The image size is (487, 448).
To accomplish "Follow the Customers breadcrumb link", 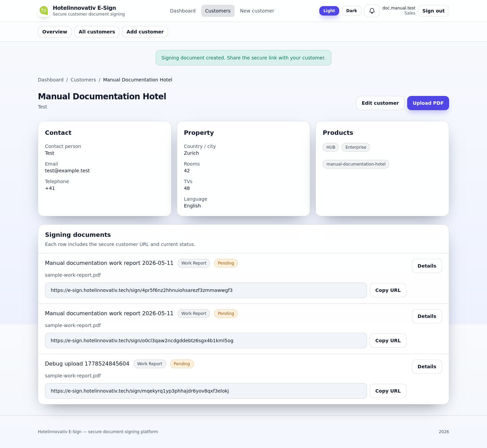I will [83, 80].
